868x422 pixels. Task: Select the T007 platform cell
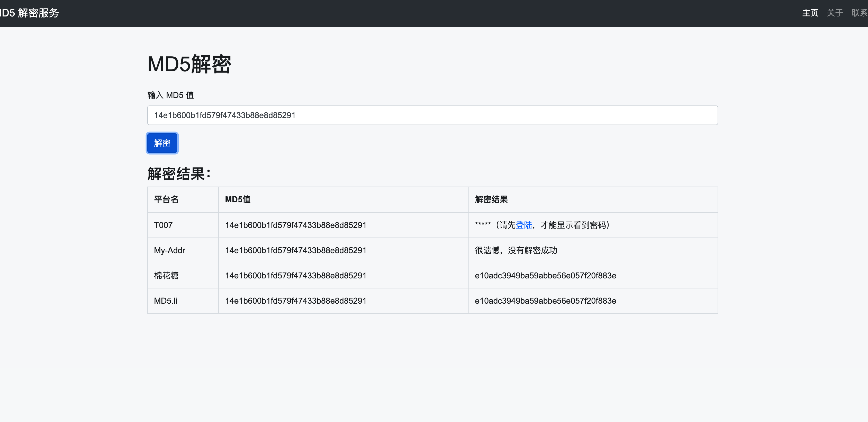(183, 225)
